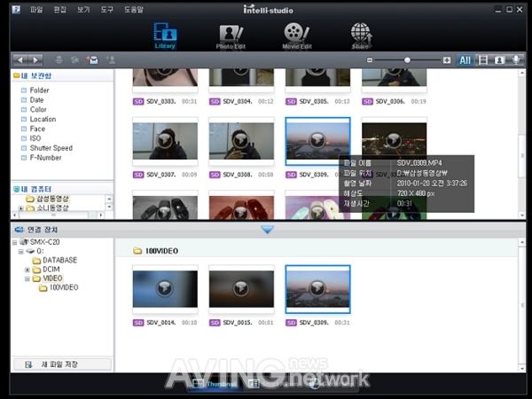Select SDV_0015 device video thumbnail
Viewport: 532px width, 399px height.
click(241, 289)
